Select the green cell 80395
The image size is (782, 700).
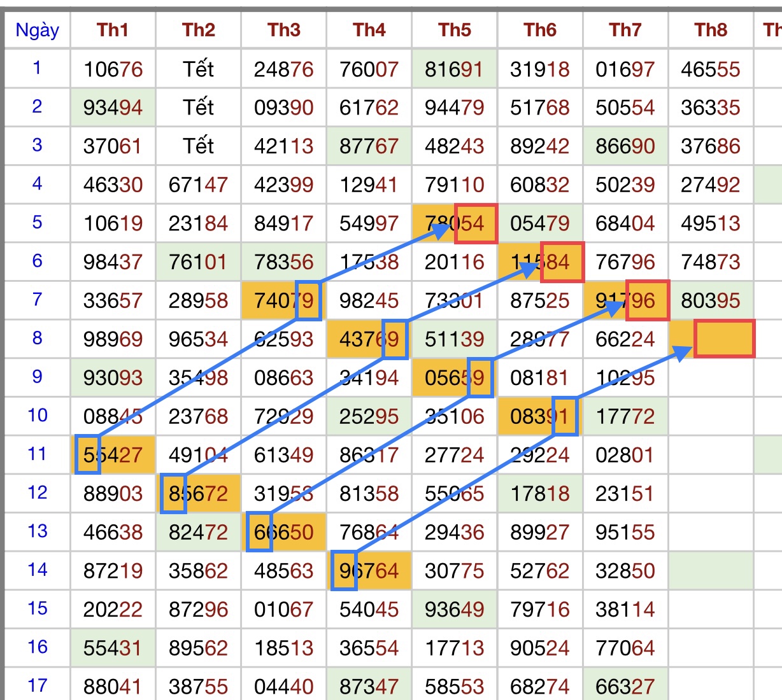coord(711,300)
